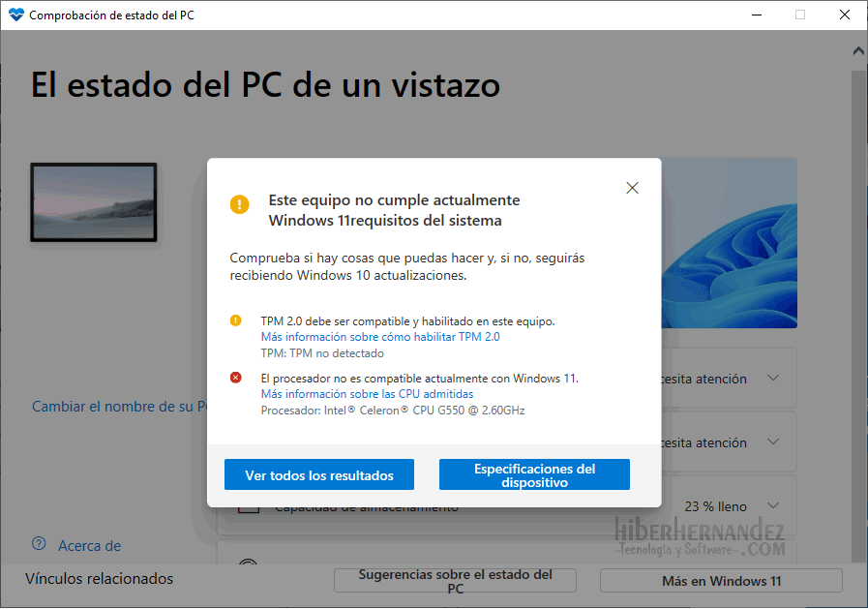
Task: Click the Windows 11 bloom banner image
Action: pos(729,242)
